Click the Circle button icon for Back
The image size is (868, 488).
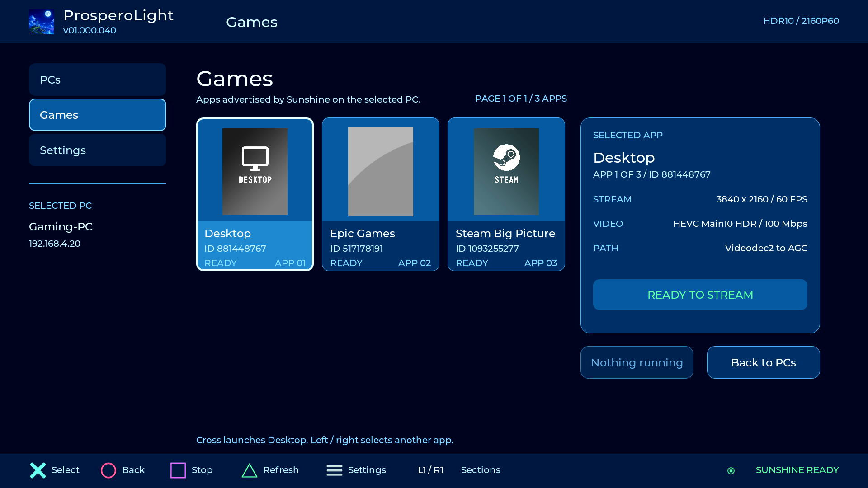tap(108, 470)
